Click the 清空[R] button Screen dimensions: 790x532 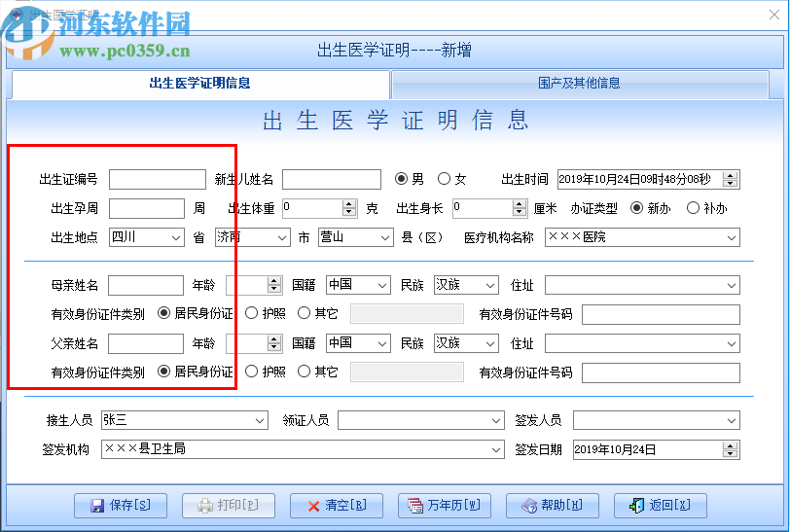[337, 506]
